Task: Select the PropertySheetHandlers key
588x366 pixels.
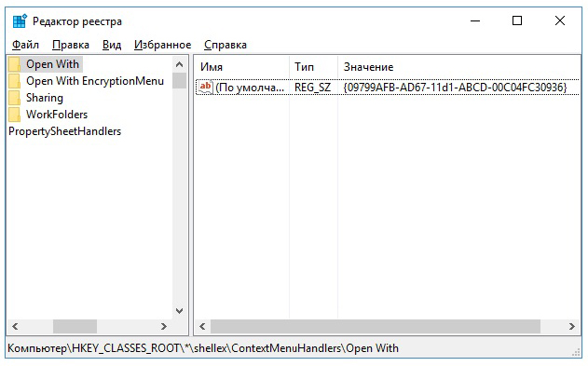Action: point(65,131)
